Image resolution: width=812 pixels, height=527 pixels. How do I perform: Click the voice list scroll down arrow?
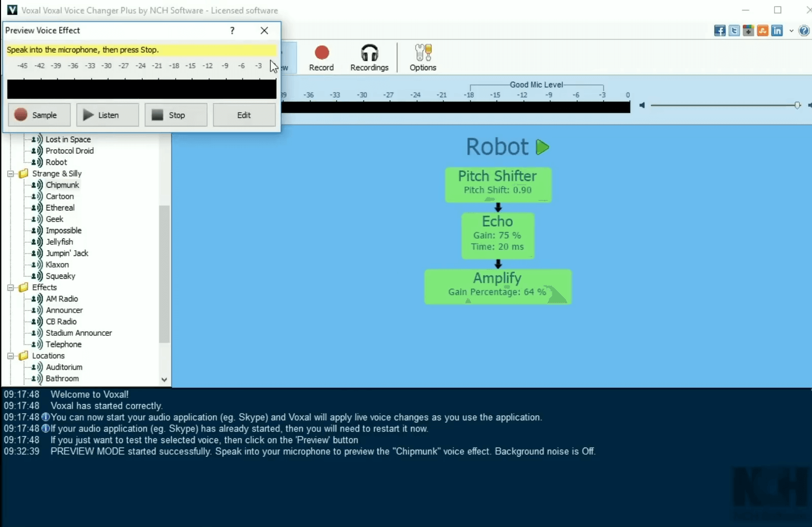[164, 379]
